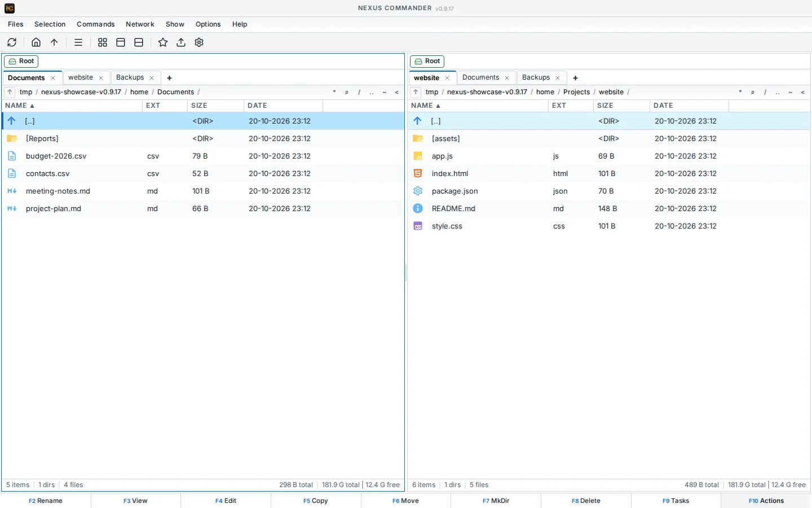Open settings gear in toolbar
Screen dimensions: 812x508
[x=199, y=42]
